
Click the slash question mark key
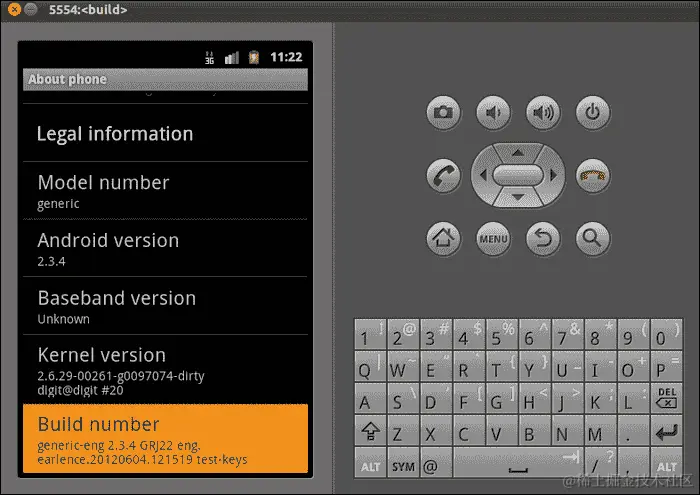click(600, 464)
